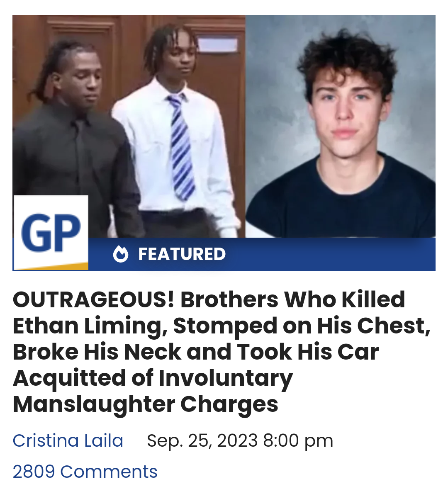Viewport: 448px width, 489px height.
Task: Click the flame icon beside FEATURED
Action: 121,254
